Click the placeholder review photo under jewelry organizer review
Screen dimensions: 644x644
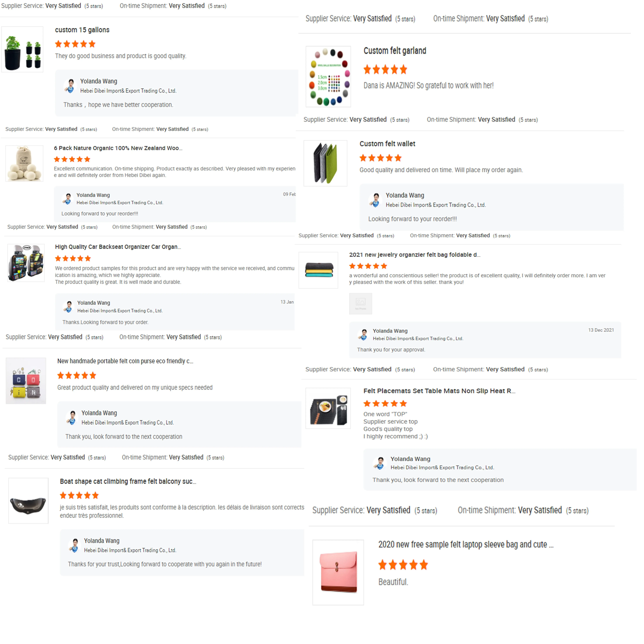[360, 304]
